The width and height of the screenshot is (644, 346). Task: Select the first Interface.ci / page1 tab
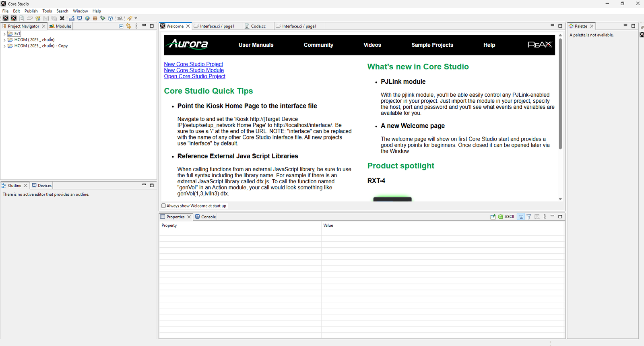click(x=217, y=26)
